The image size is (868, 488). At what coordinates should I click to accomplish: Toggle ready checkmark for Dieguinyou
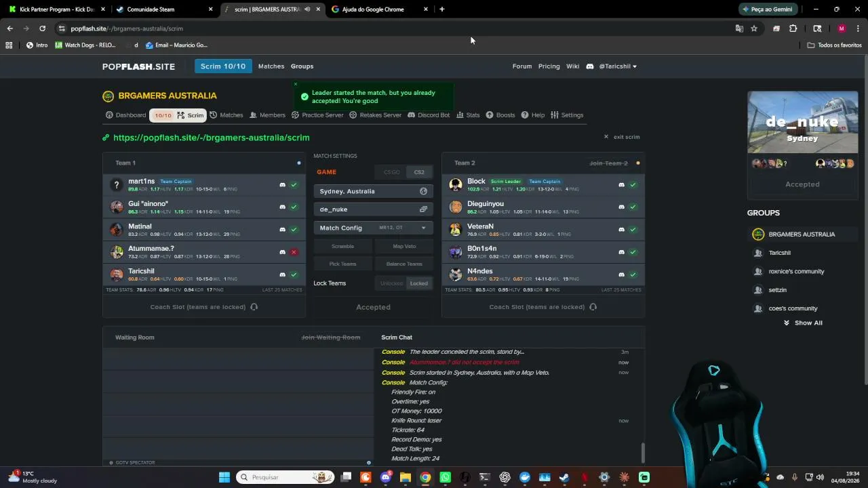pos(633,207)
